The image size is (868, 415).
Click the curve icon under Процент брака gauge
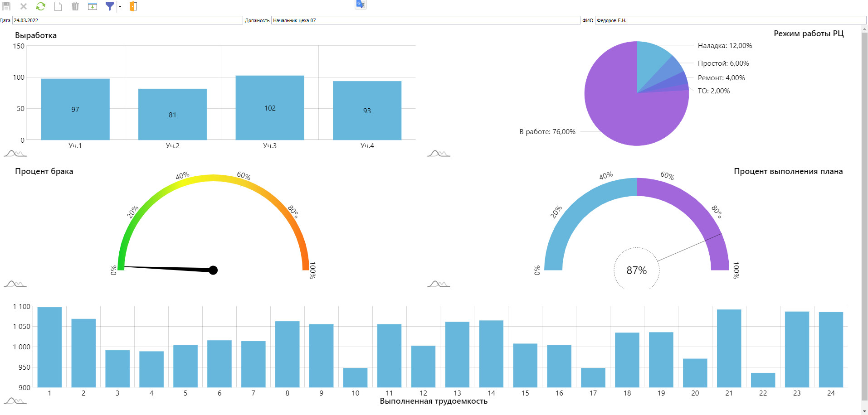(x=15, y=284)
